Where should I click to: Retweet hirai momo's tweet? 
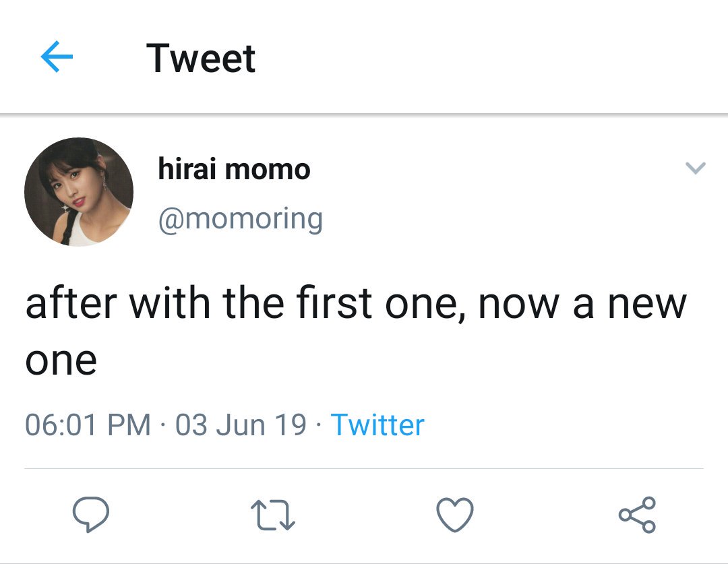[273, 515]
